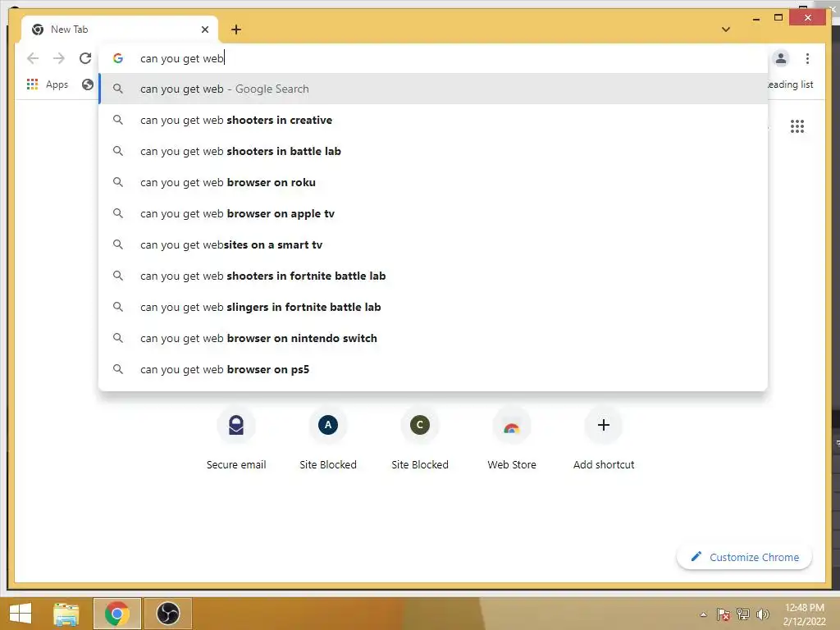
Task: Show hidden tray icons arrow
Action: (703, 614)
